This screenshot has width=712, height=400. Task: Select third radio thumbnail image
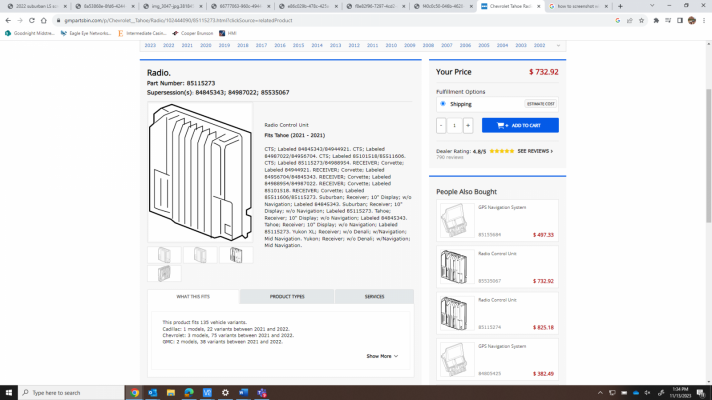click(236, 255)
